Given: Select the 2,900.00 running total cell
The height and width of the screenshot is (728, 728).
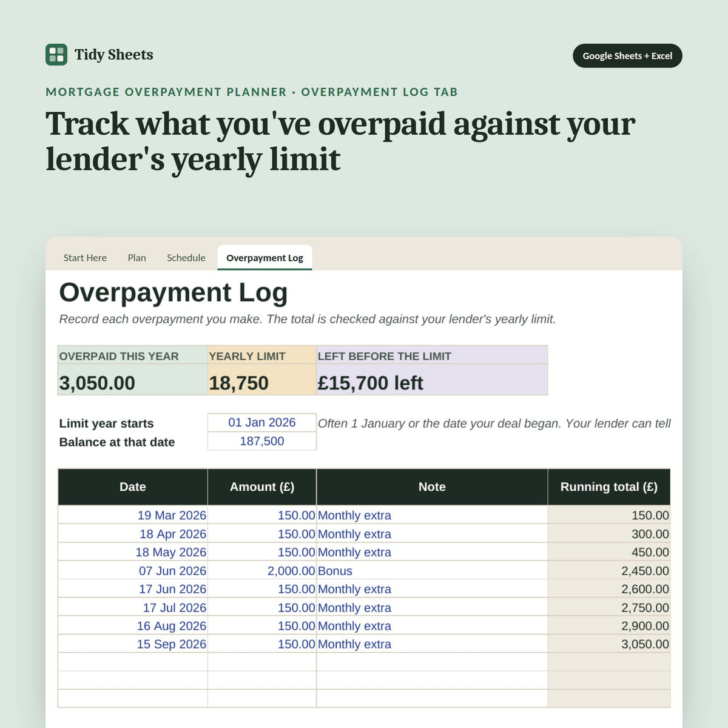Looking at the screenshot, I should click(x=609, y=625).
